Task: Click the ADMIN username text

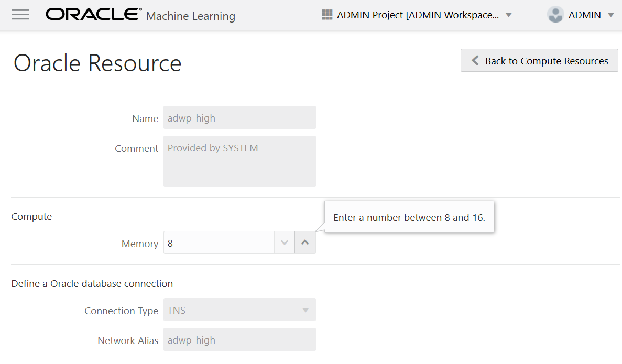Action: coord(584,15)
